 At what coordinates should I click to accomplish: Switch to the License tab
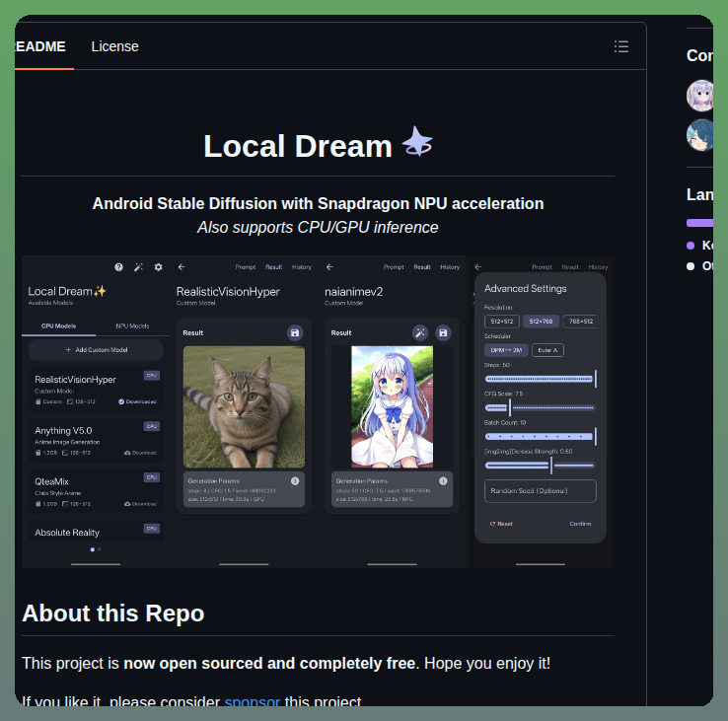(x=114, y=46)
